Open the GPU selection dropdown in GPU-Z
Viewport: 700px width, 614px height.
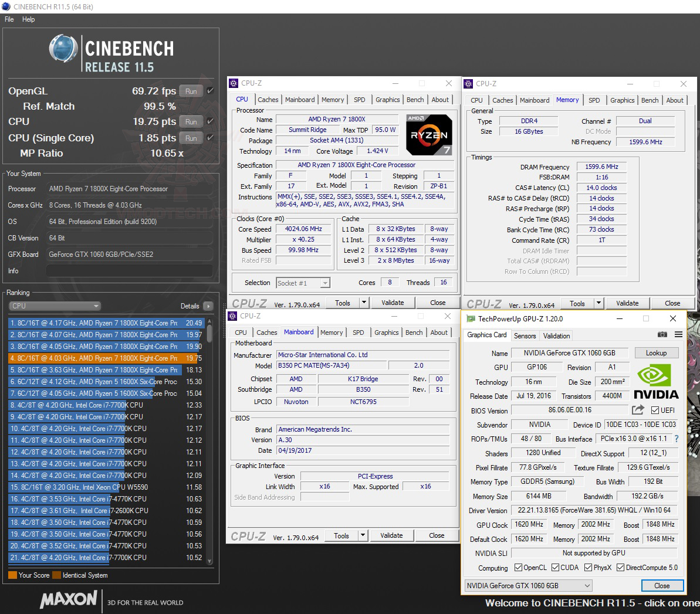(x=529, y=585)
